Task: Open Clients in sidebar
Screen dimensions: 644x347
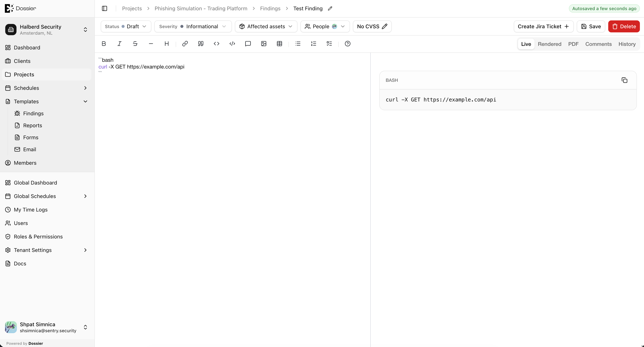Action: point(46,61)
